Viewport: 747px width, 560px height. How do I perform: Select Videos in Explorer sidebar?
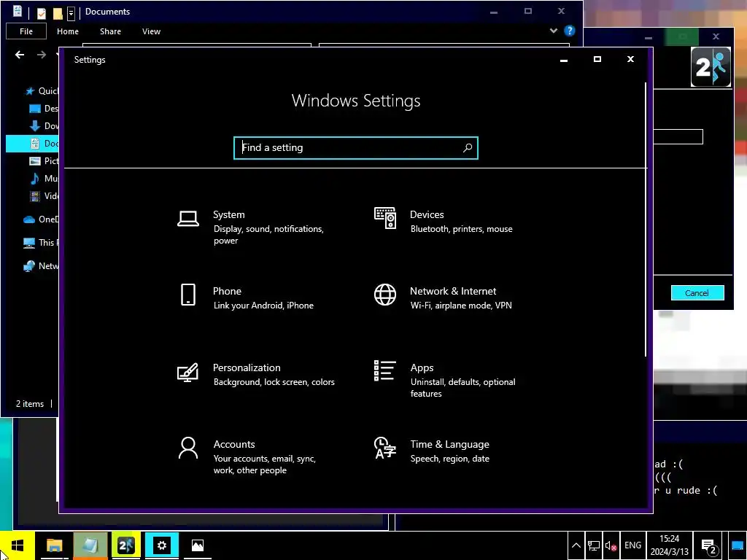44,195
